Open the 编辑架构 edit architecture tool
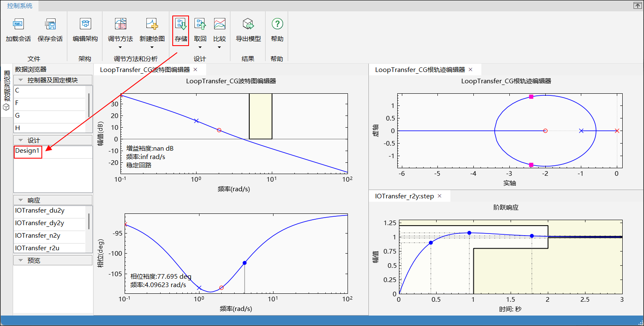The width and height of the screenshot is (644, 326). (x=85, y=25)
